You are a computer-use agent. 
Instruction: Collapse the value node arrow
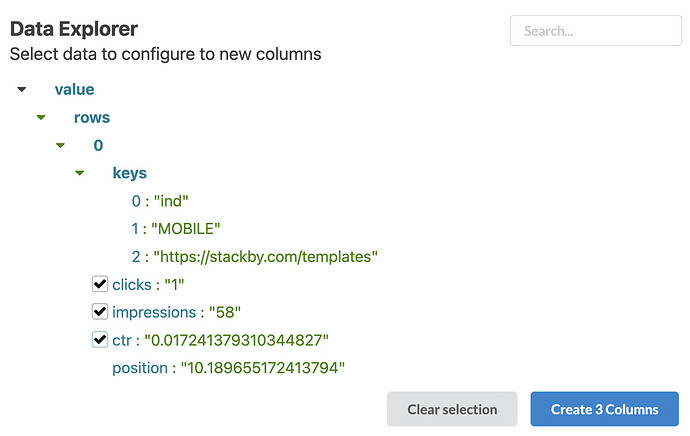pos(22,90)
